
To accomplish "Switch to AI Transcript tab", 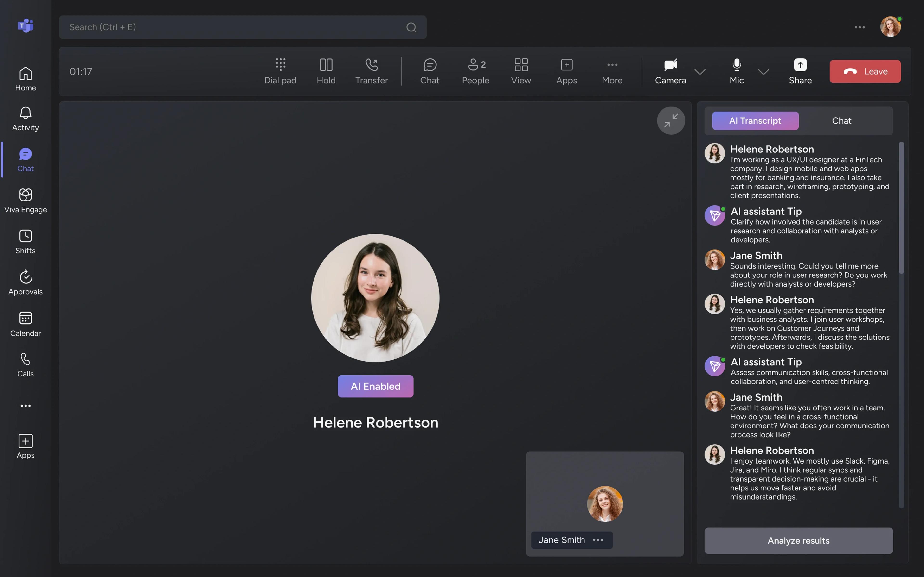I will click(755, 121).
